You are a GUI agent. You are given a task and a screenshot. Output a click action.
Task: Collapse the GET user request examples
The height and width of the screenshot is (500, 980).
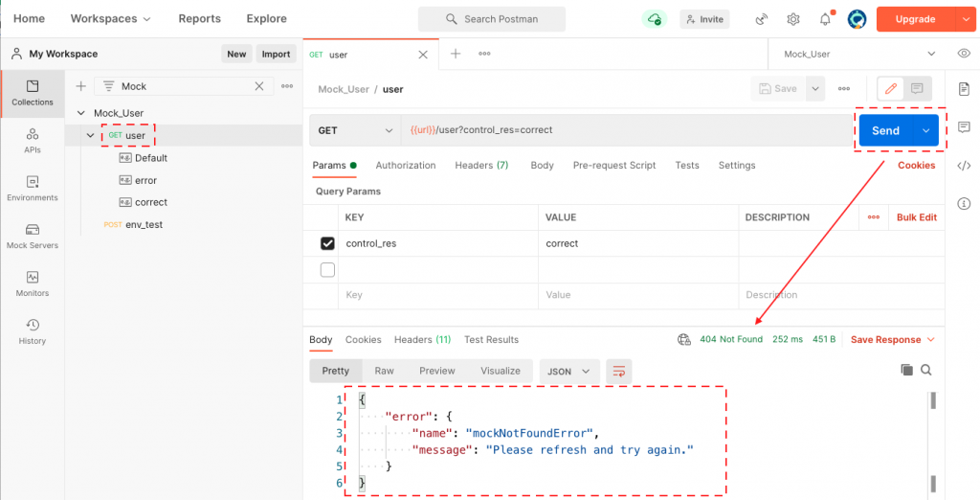91,135
